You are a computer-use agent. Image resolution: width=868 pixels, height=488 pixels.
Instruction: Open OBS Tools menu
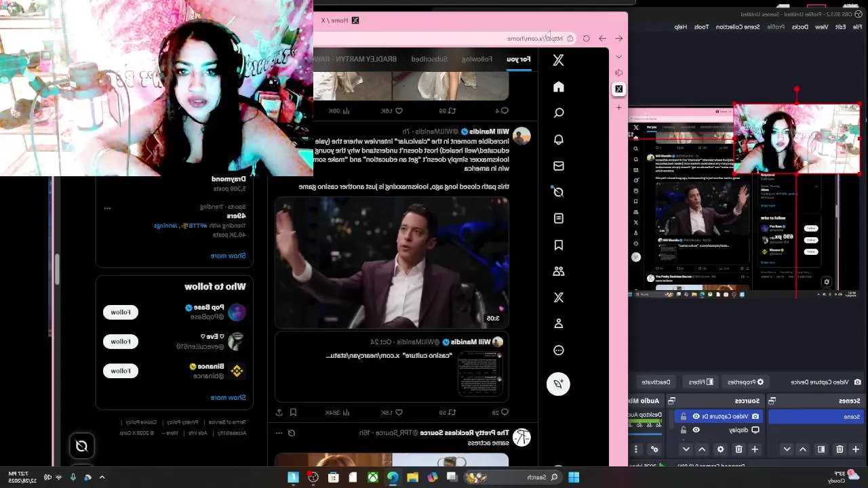[701, 26]
